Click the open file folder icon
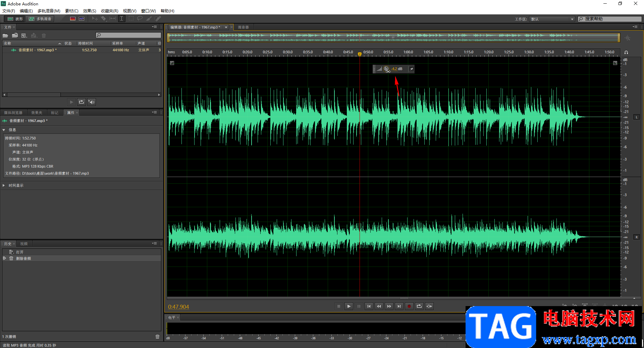644x348 pixels. click(x=5, y=36)
